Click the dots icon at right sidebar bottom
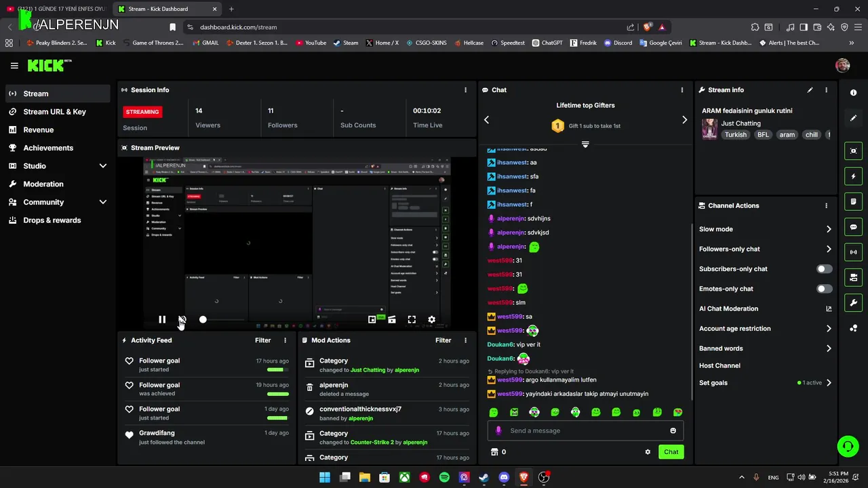 pyautogui.click(x=853, y=328)
